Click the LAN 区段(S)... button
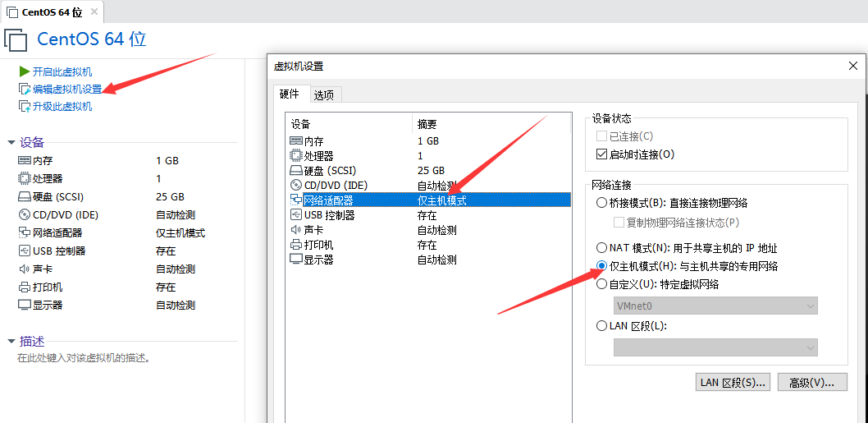Image resolution: width=868 pixels, height=423 pixels. click(733, 382)
